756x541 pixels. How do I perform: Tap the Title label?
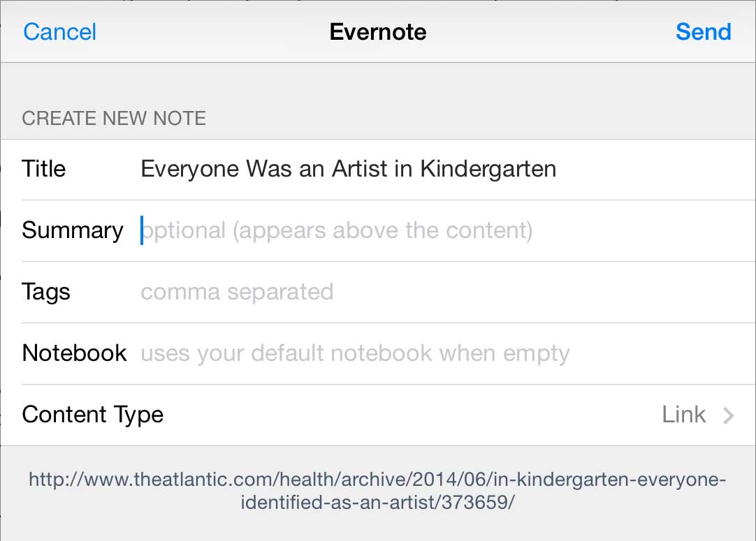coord(43,169)
